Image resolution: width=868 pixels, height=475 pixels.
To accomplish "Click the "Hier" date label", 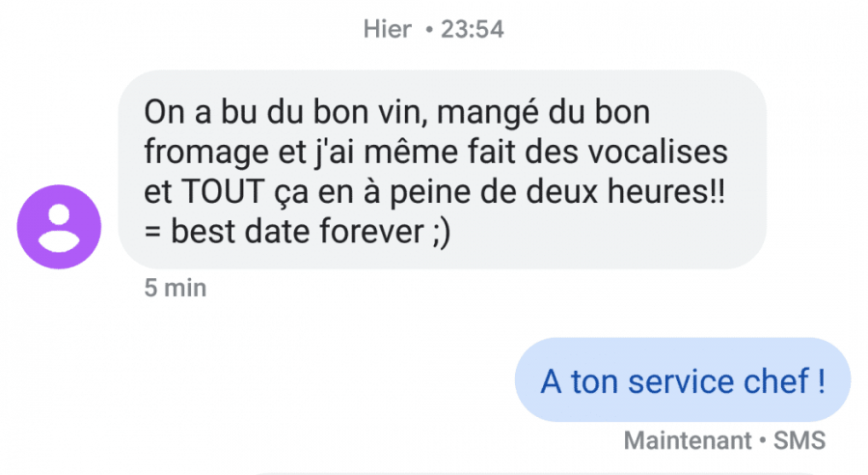I will tap(387, 29).
